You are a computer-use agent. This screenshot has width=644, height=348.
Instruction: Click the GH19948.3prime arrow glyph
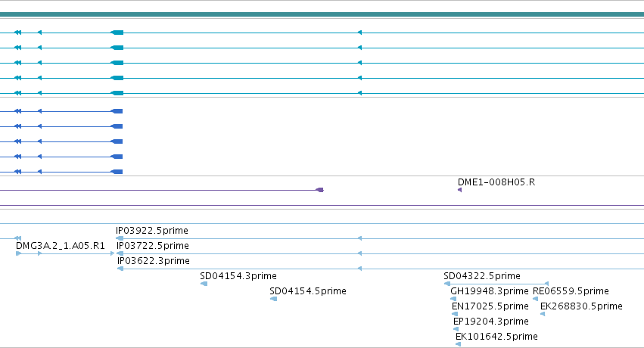tap(453, 299)
